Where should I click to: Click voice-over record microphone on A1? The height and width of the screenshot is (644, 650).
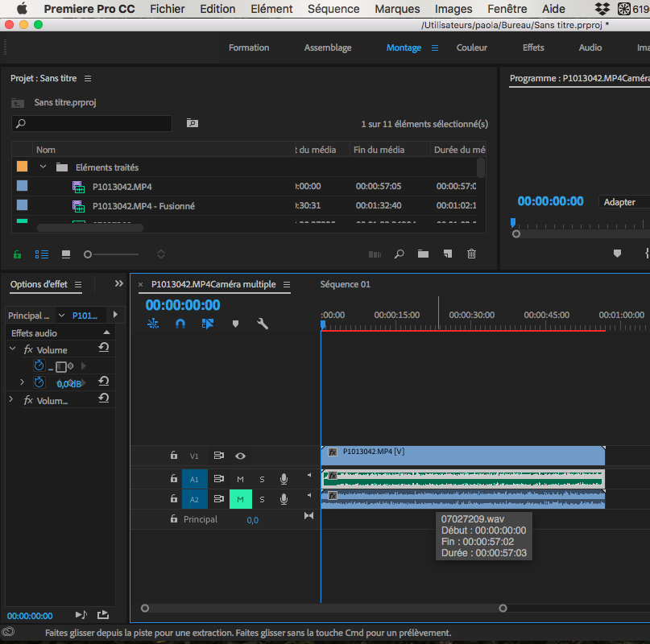coord(284,479)
